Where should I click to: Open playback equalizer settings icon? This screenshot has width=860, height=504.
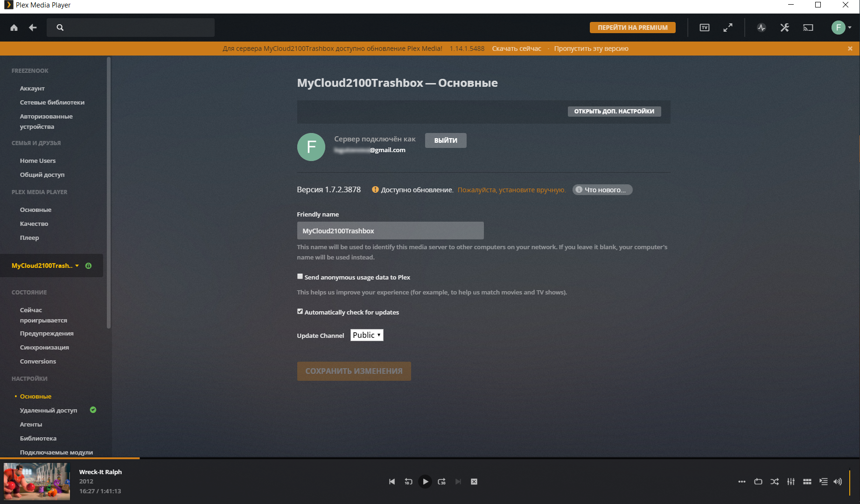(791, 482)
